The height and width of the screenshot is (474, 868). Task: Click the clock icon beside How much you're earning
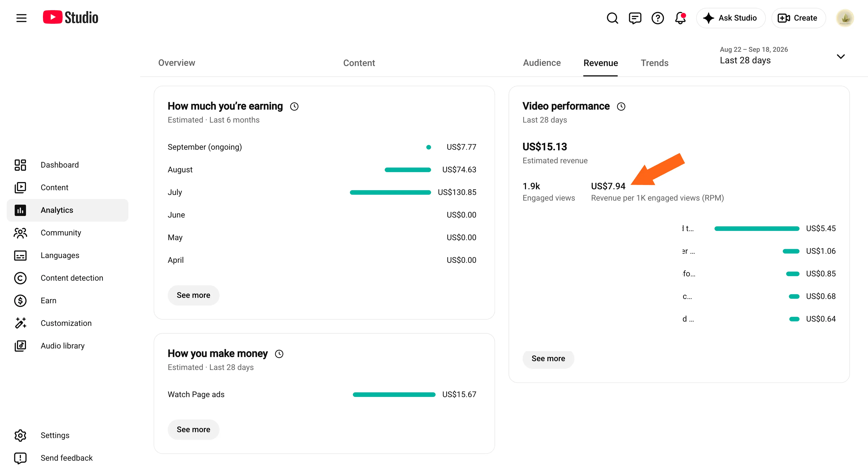(x=294, y=107)
